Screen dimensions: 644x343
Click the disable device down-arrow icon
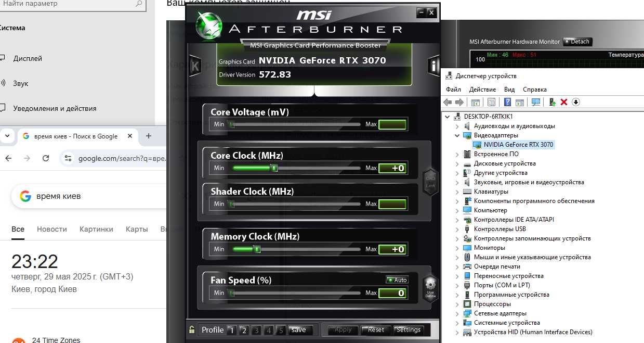point(576,102)
